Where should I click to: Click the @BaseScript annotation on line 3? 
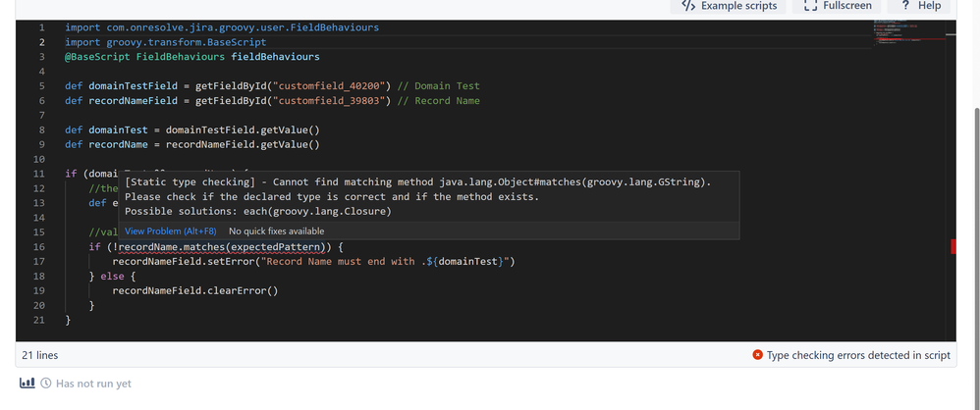[97, 57]
